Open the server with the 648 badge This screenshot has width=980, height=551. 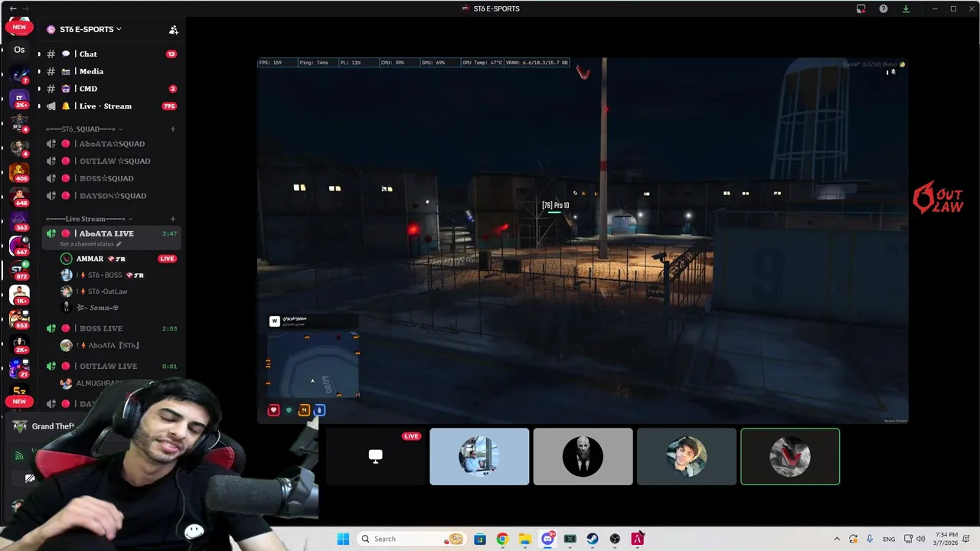pyautogui.click(x=19, y=196)
